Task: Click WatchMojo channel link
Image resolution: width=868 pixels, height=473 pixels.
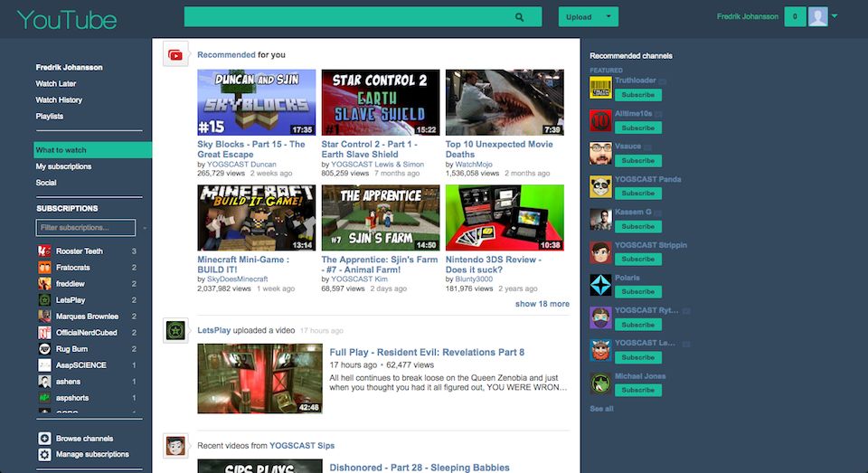Action: (x=473, y=165)
